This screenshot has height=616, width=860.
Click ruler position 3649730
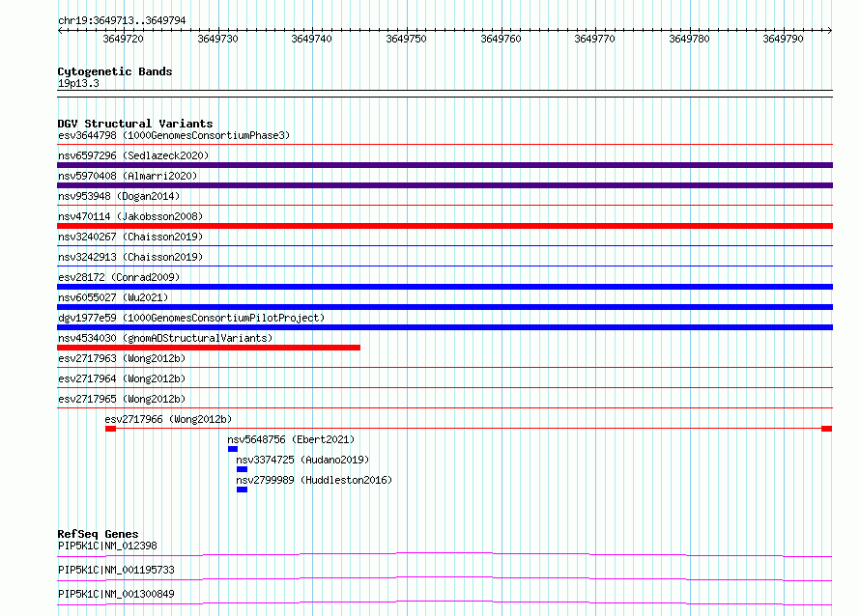click(217, 39)
